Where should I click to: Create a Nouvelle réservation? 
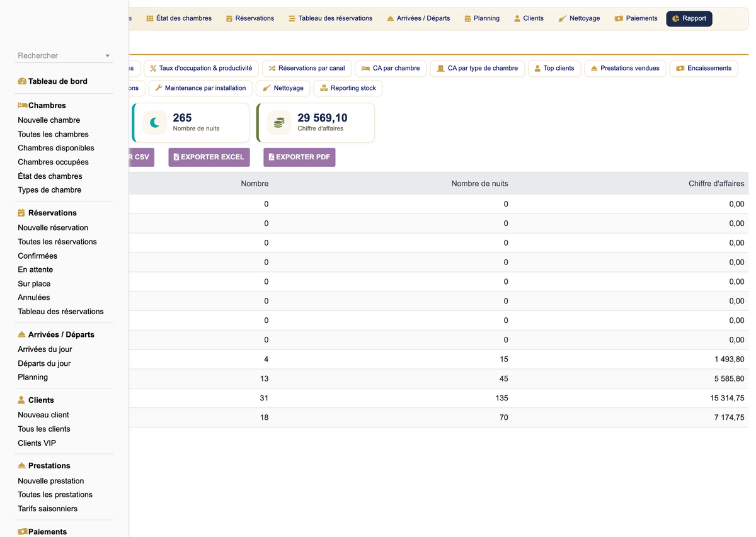[53, 228]
